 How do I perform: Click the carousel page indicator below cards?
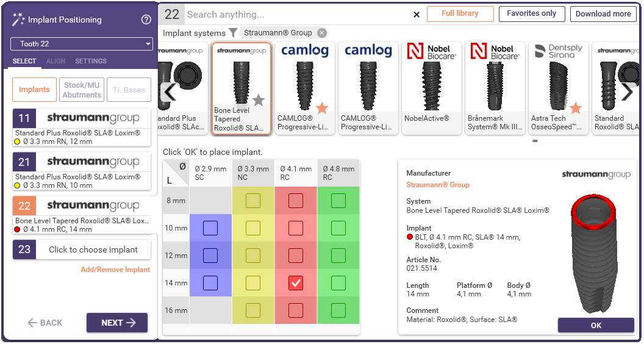535,141
